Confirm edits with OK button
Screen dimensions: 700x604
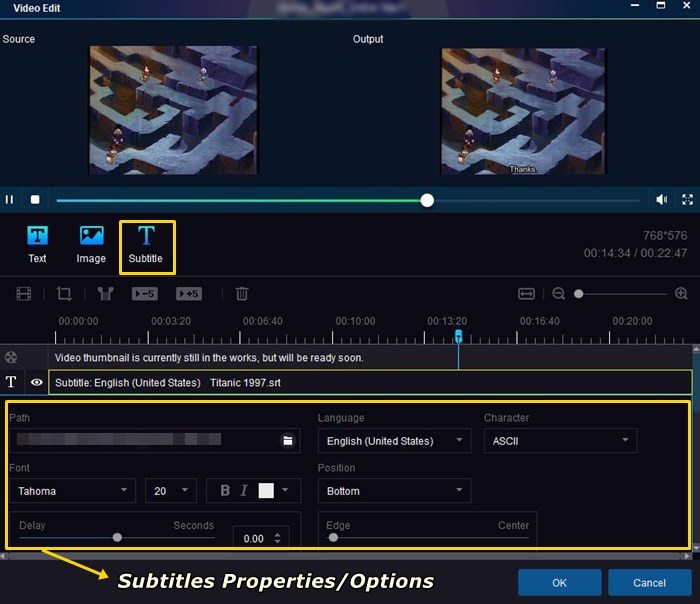click(x=559, y=583)
